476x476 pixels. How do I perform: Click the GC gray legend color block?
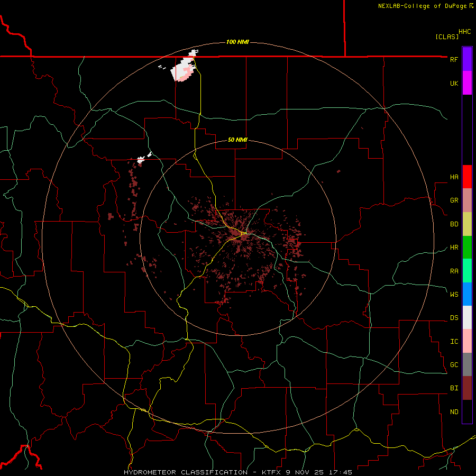coord(467,364)
